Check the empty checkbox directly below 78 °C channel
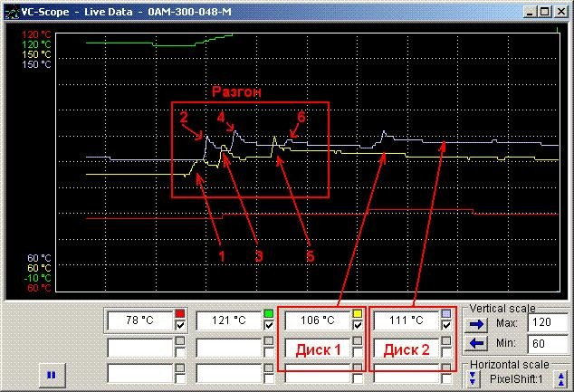 (180, 352)
